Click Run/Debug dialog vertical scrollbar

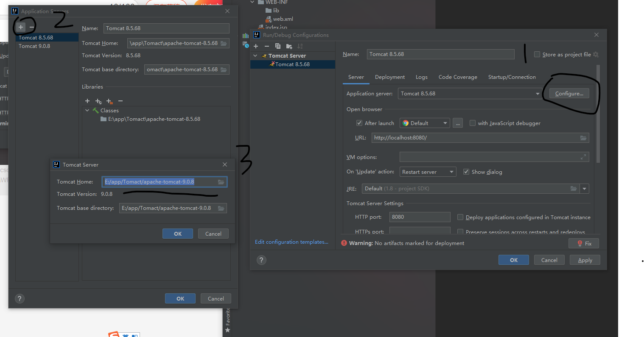(x=598, y=114)
